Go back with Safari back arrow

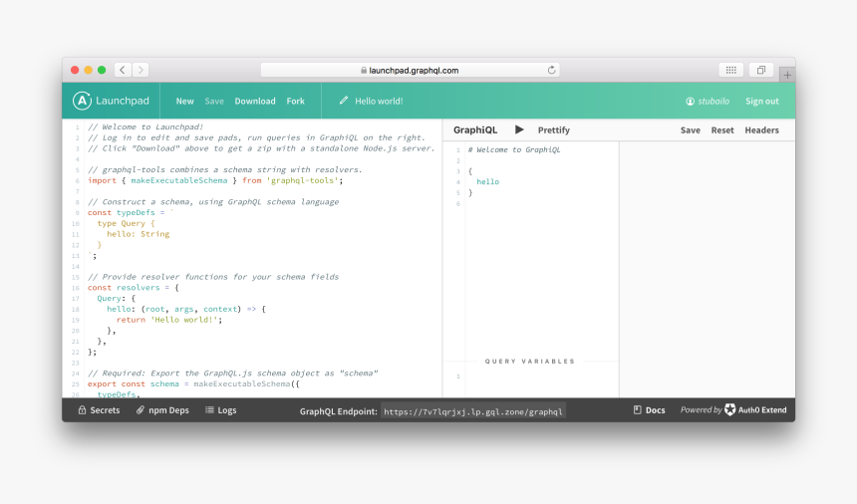tap(123, 70)
